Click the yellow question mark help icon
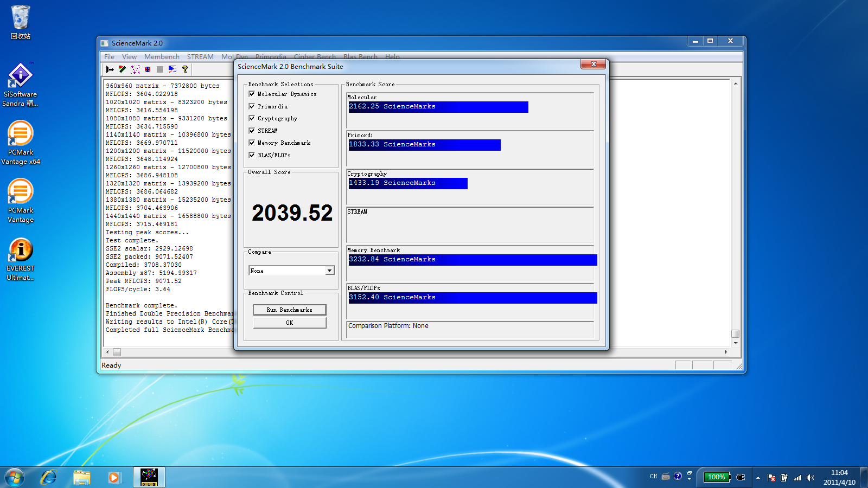 [x=185, y=69]
